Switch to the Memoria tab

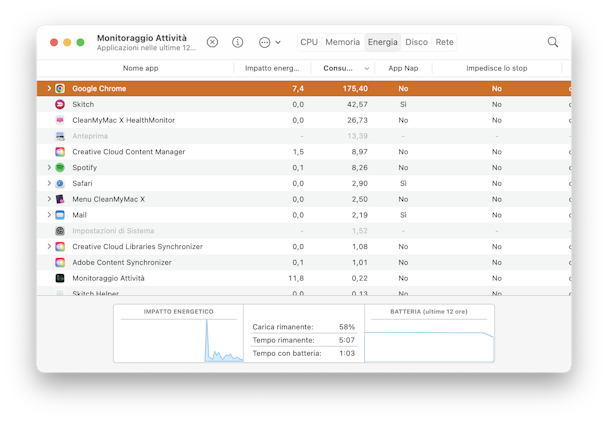[342, 42]
